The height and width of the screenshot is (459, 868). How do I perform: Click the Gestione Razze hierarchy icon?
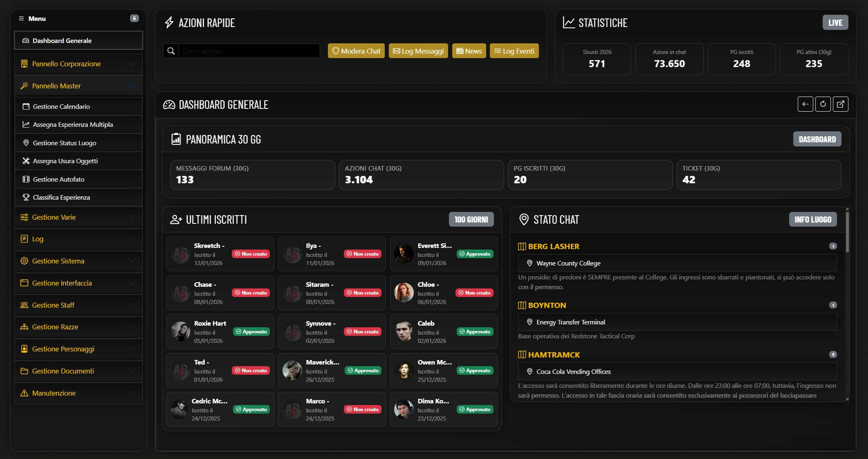tap(24, 327)
